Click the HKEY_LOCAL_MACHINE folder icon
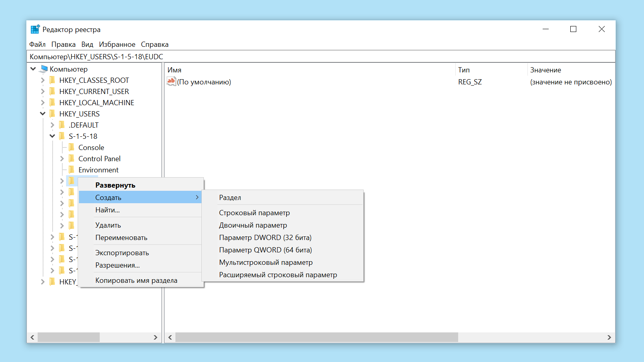The width and height of the screenshot is (644, 362). (52, 102)
